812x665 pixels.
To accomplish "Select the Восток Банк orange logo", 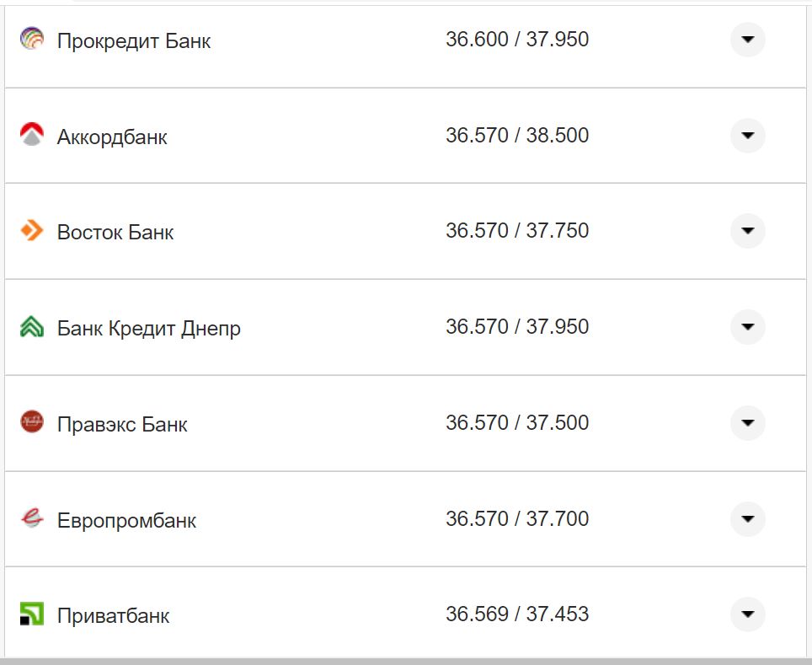I will point(31,231).
